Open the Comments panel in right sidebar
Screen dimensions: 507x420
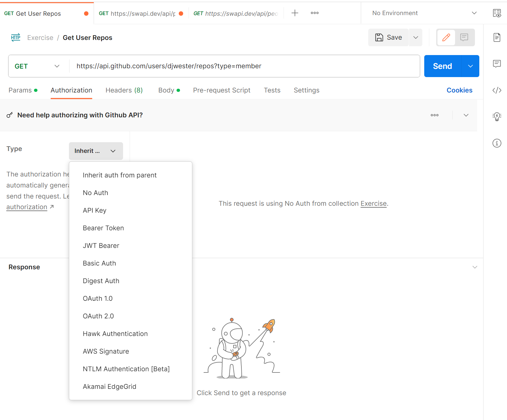[497, 64]
